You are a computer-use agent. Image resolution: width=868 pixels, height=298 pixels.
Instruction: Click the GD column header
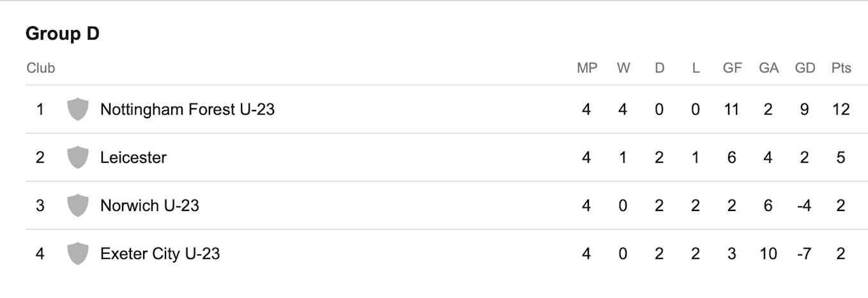(805, 68)
